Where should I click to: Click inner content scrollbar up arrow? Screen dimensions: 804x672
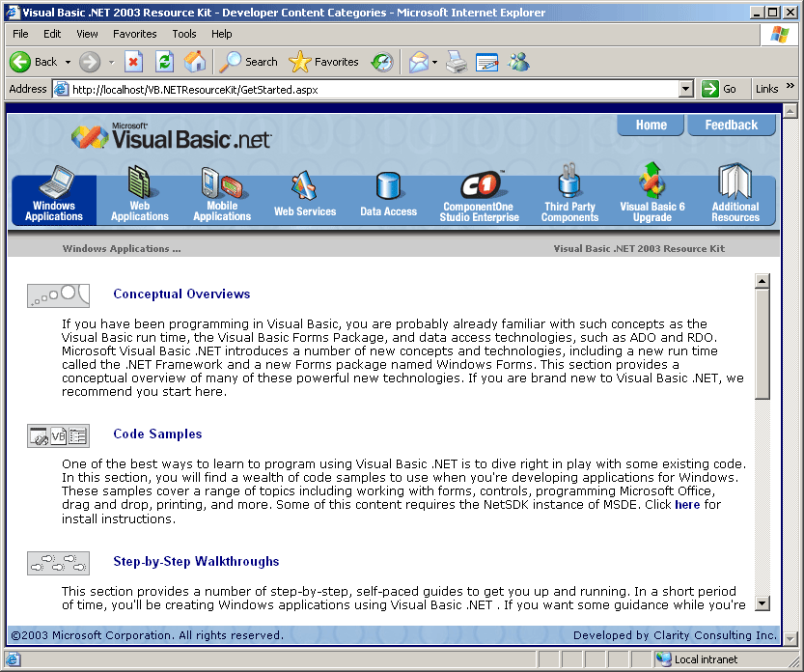(x=762, y=281)
